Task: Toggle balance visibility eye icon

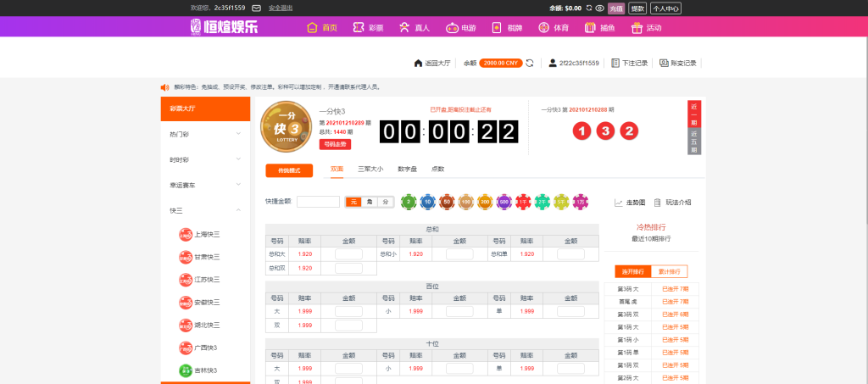Action: pos(599,8)
